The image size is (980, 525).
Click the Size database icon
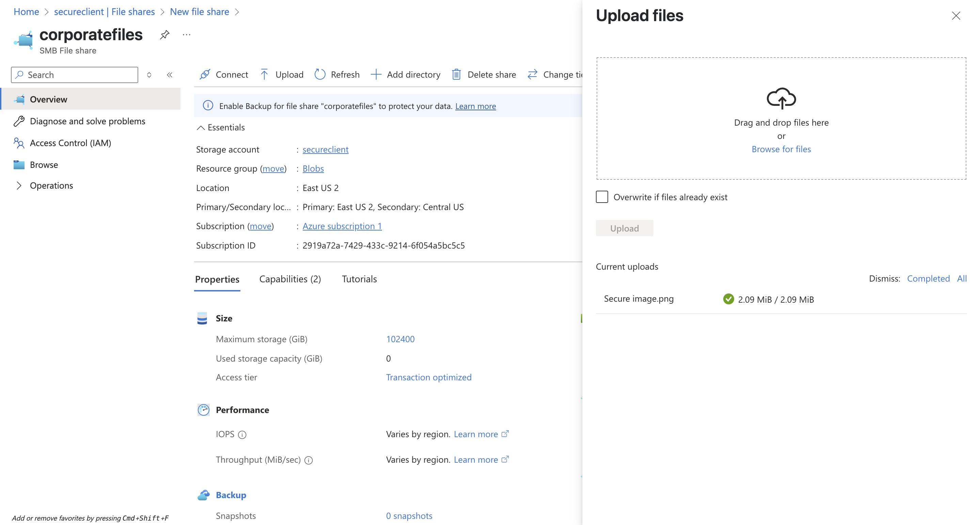point(202,318)
